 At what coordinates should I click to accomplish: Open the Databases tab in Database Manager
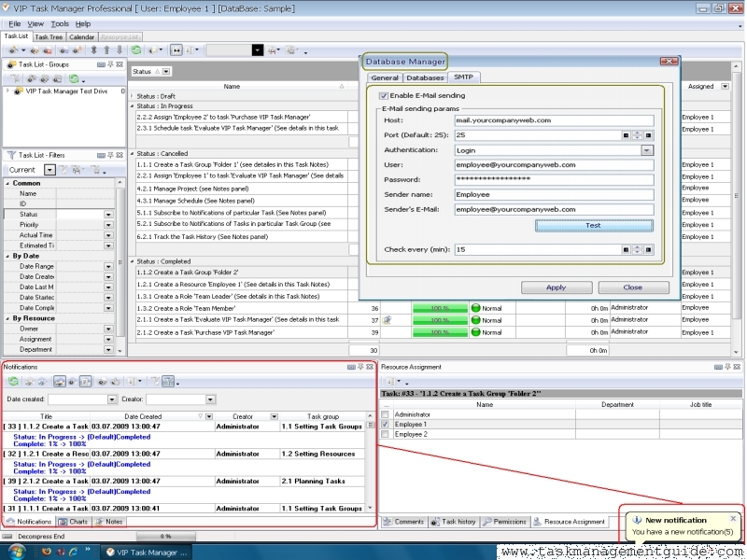click(x=425, y=77)
